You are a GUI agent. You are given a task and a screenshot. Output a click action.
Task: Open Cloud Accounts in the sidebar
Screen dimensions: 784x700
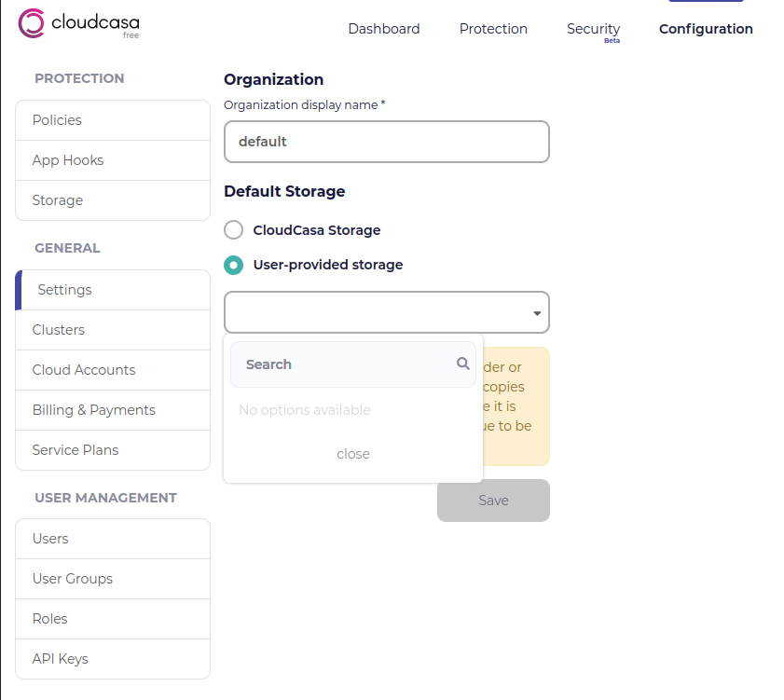click(113, 370)
